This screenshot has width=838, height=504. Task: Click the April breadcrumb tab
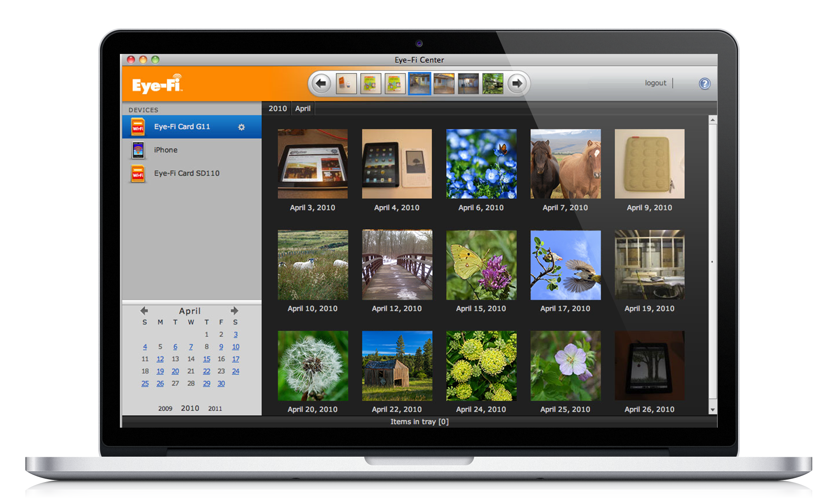[303, 109]
